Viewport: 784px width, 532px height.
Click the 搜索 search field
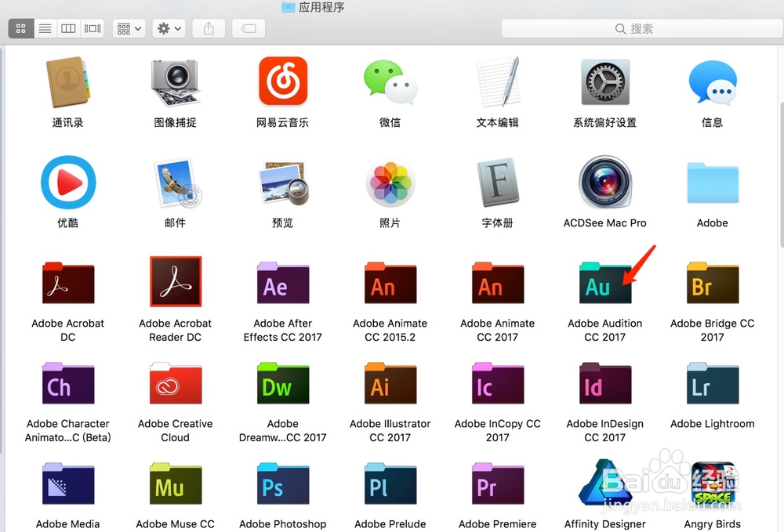click(642, 28)
